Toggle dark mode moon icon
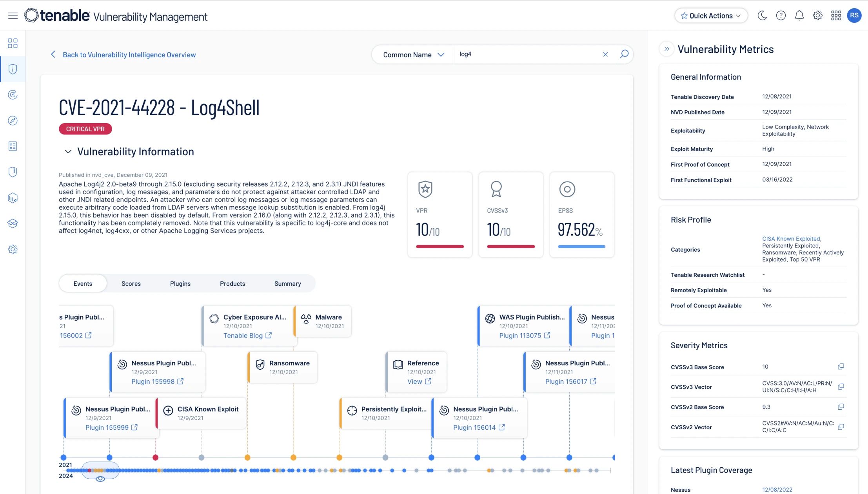This screenshot has height=494, width=868. pyautogui.click(x=762, y=16)
